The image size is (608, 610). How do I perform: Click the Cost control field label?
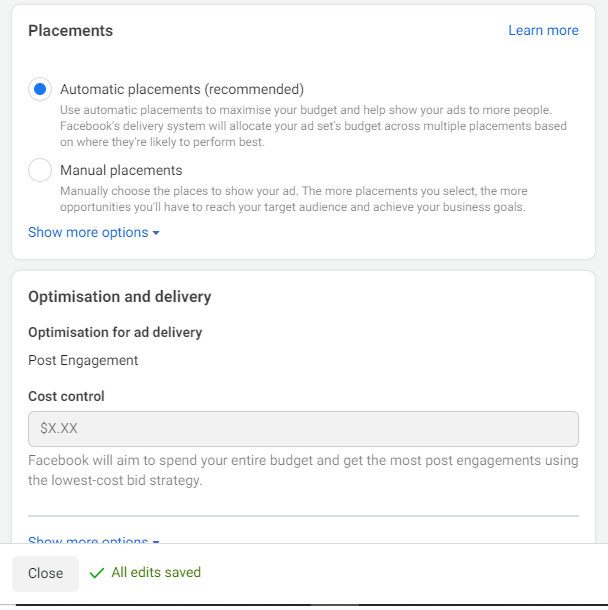coord(66,396)
